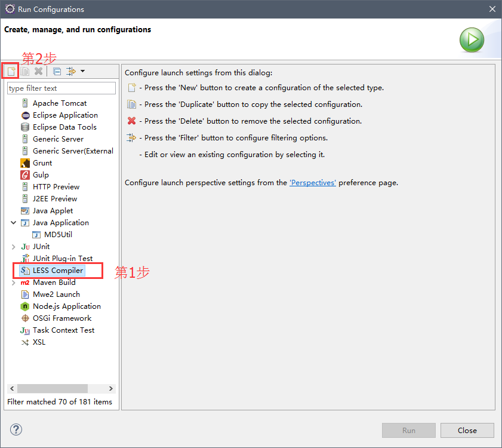Select the Gulp configuration type
Image resolution: width=502 pixels, height=448 pixels.
(x=41, y=174)
